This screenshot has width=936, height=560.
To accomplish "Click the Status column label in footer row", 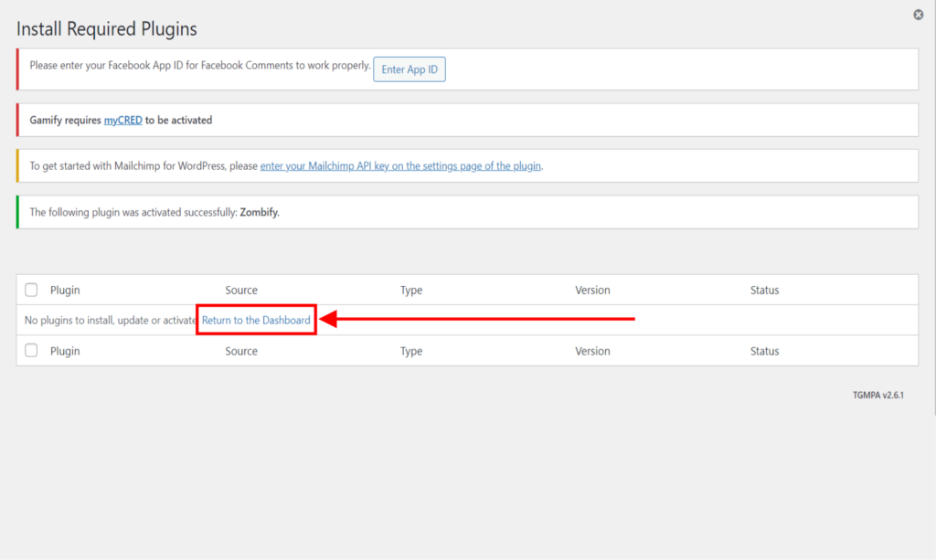I will point(764,351).
